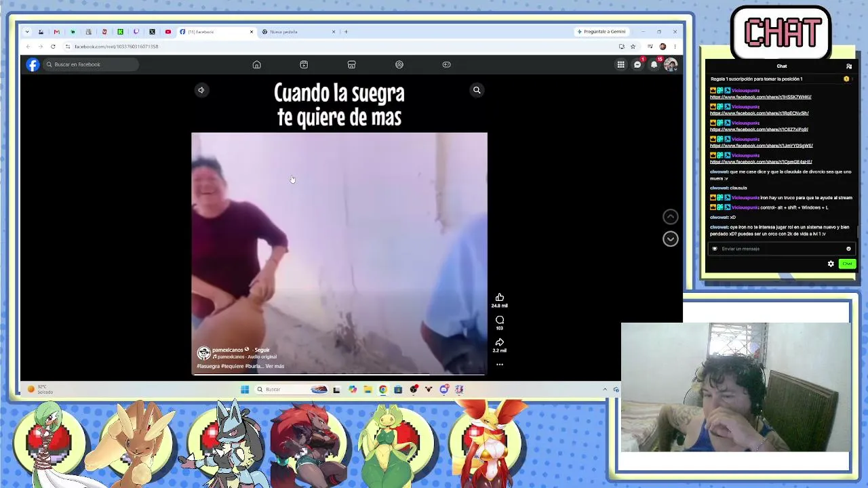Open the share link ending in 1CpmGE4sHE

click(x=761, y=162)
